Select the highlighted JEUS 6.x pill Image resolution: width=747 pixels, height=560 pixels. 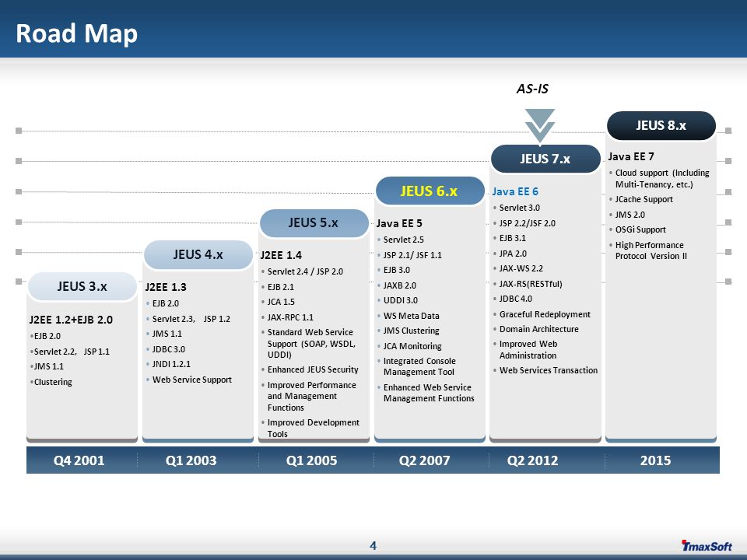(430, 191)
